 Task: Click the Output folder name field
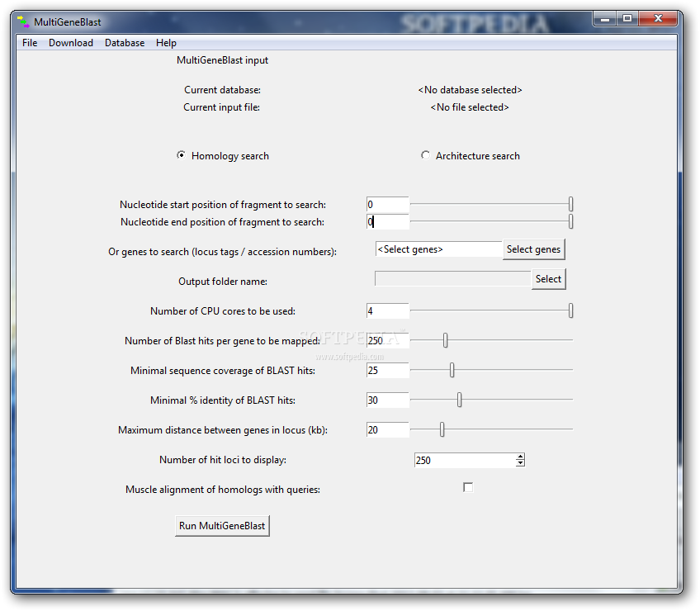point(452,279)
